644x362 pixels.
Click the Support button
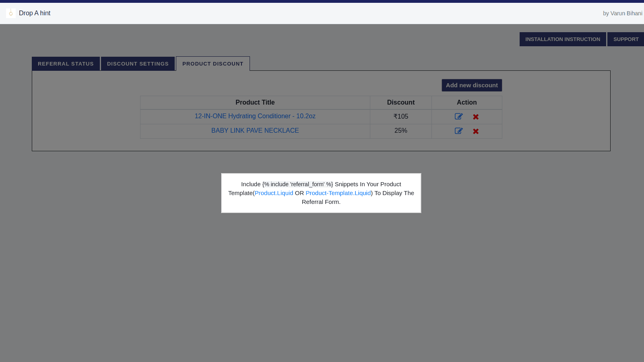[x=625, y=39]
